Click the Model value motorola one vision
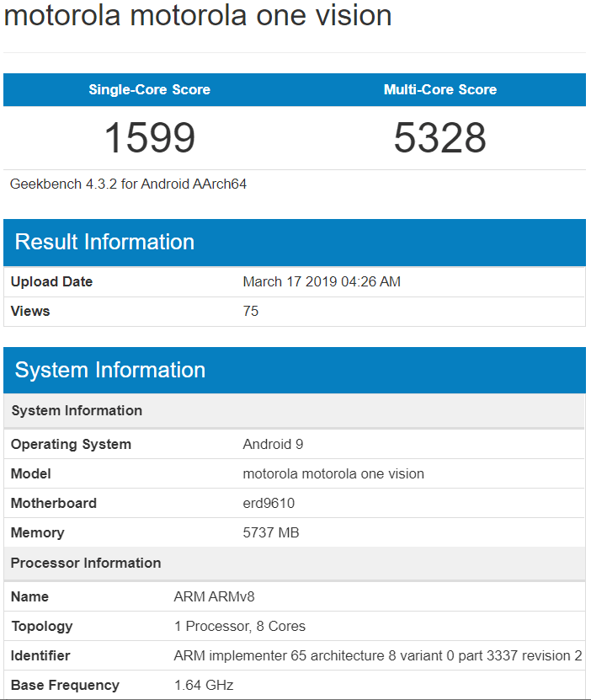The height and width of the screenshot is (700, 591). click(333, 473)
